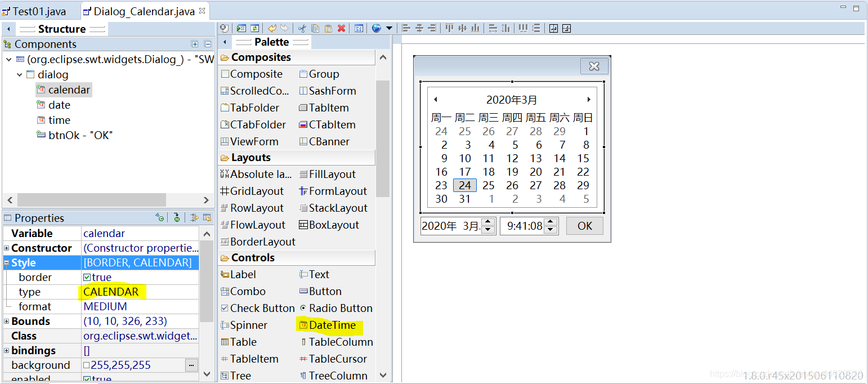Click the background color swatch 255,255,255
Screen dimensions: 868x384
[87, 365]
